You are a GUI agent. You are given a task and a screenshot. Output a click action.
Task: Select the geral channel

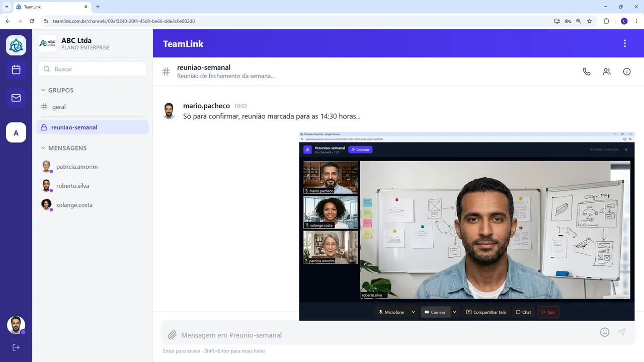pos(93,107)
